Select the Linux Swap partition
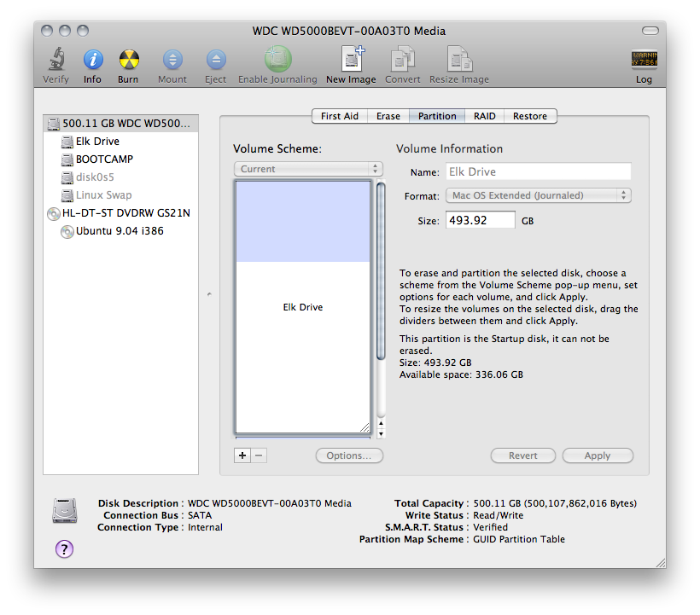The width and height of the screenshot is (700, 615). tap(121, 194)
